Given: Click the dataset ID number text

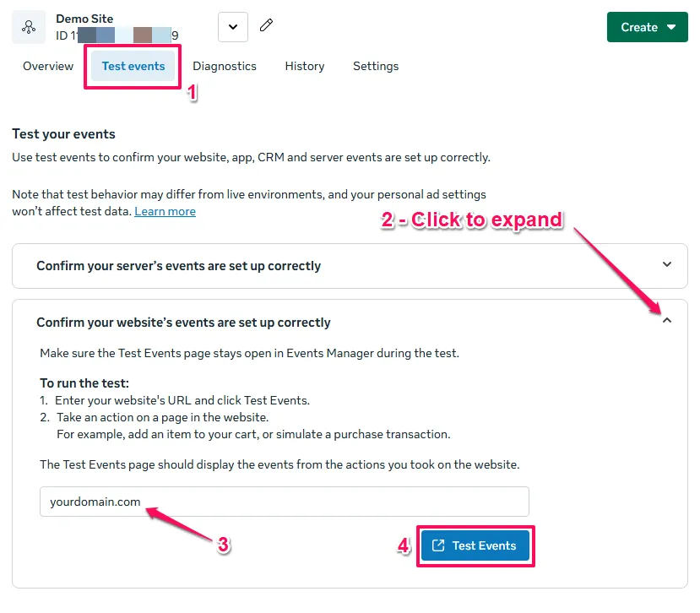Looking at the screenshot, I should [117, 35].
